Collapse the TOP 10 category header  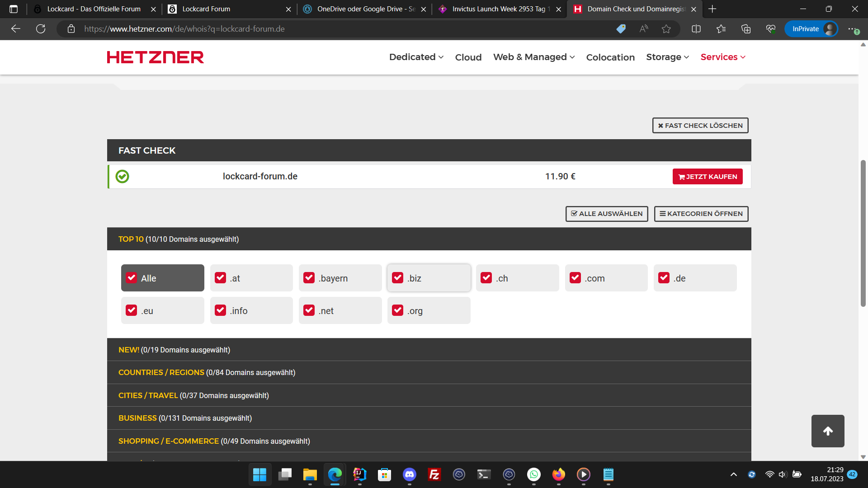click(x=429, y=239)
